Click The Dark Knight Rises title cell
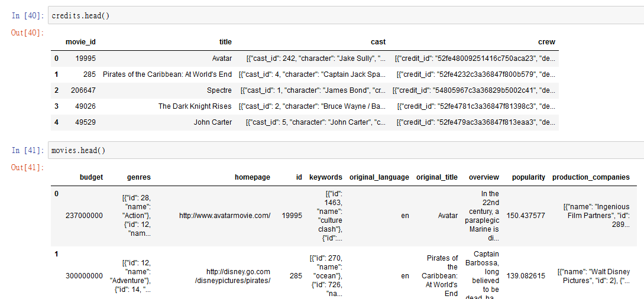Viewport: 644px width, 299px height. coord(195,106)
